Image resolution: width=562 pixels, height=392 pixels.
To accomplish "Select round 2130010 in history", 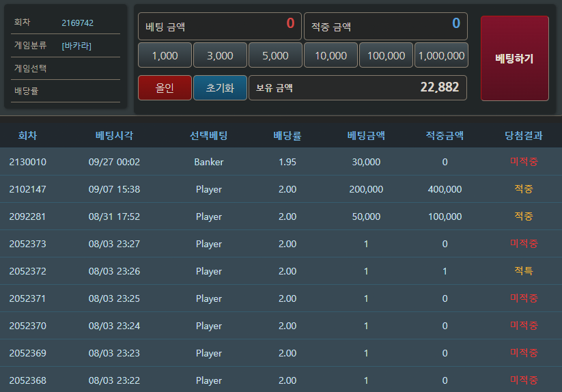I will coord(27,162).
